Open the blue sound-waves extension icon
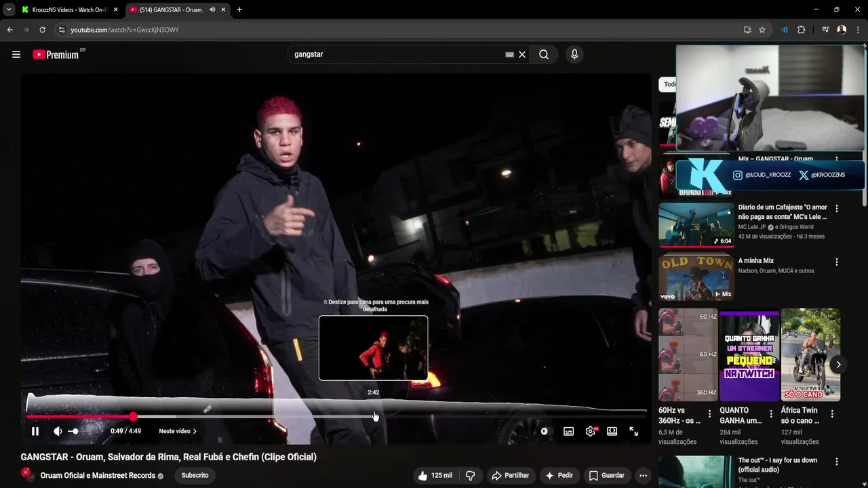 click(785, 30)
